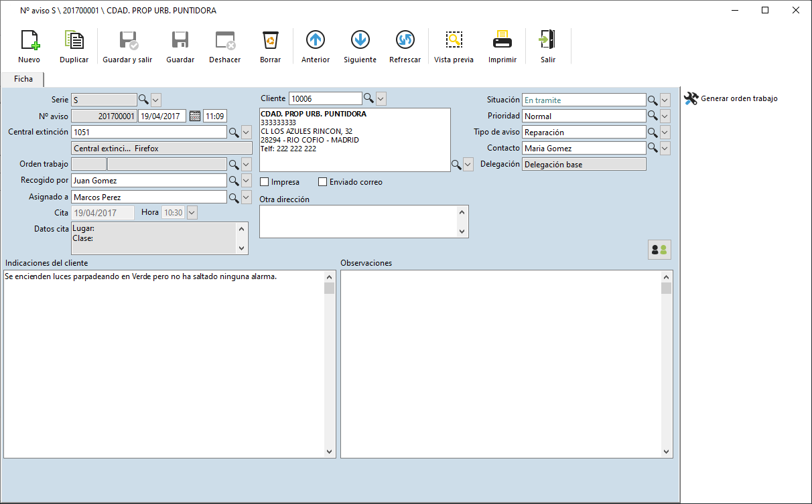Open Asignado a dropdown arrow
This screenshot has width=812, height=504.
(x=247, y=197)
